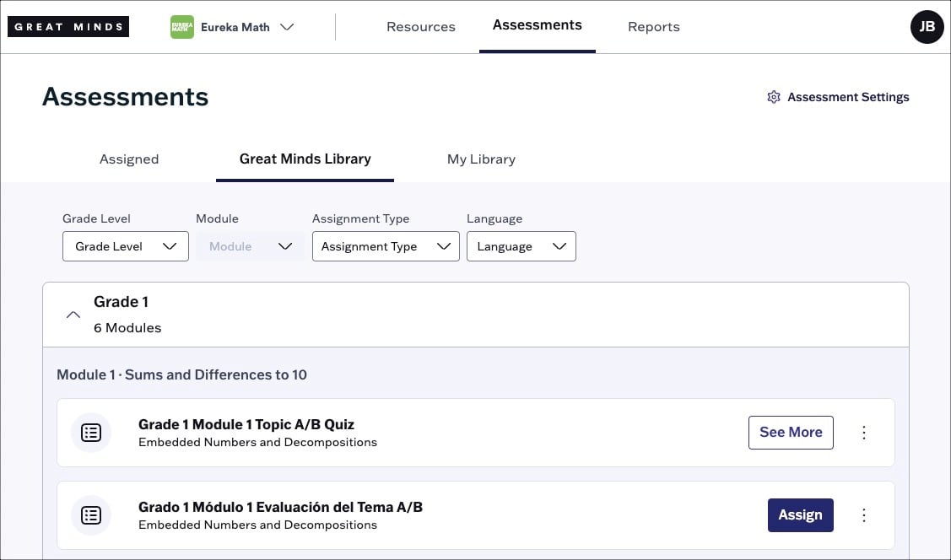Click See More for Topic A/B Quiz
Image resolution: width=951 pixels, height=560 pixels.
[x=790, y=433]
